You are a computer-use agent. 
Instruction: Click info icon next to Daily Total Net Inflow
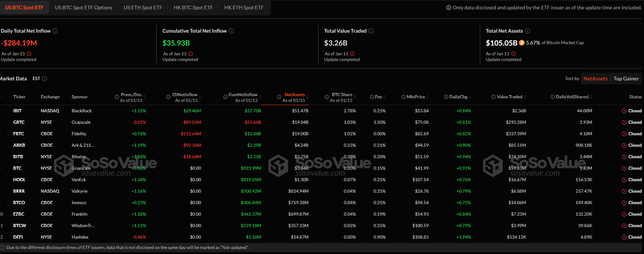55,31
